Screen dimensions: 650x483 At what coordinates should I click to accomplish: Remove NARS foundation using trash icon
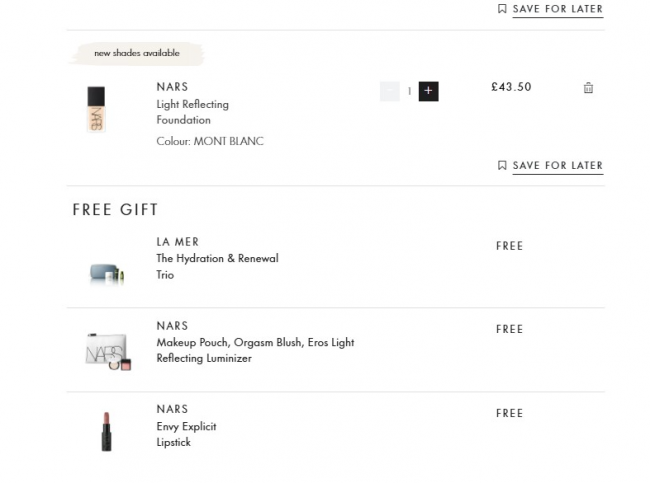[x=588, y=88]
